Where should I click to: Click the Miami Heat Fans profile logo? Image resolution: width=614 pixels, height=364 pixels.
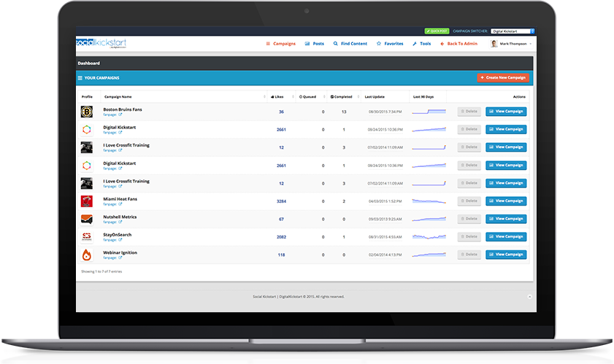point(87,201)
